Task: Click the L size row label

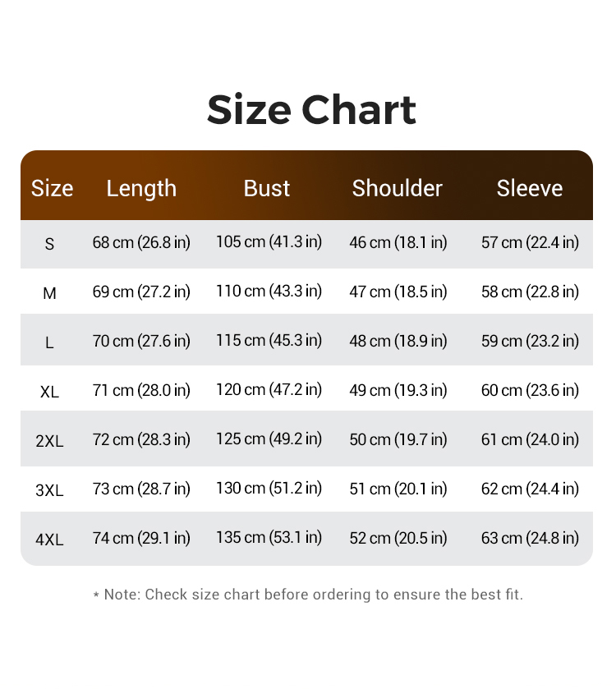Action: point(49,342)
